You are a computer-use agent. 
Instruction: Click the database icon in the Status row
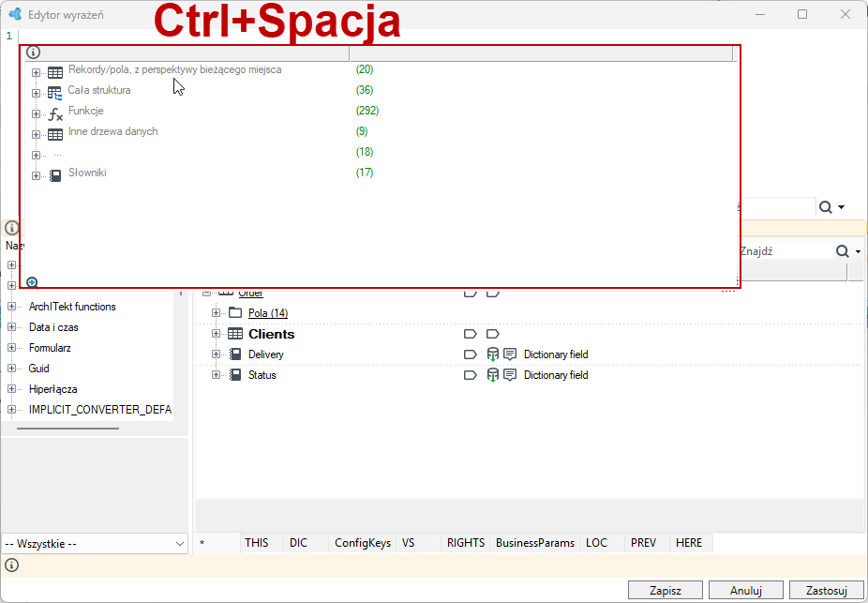coord(493,375)
